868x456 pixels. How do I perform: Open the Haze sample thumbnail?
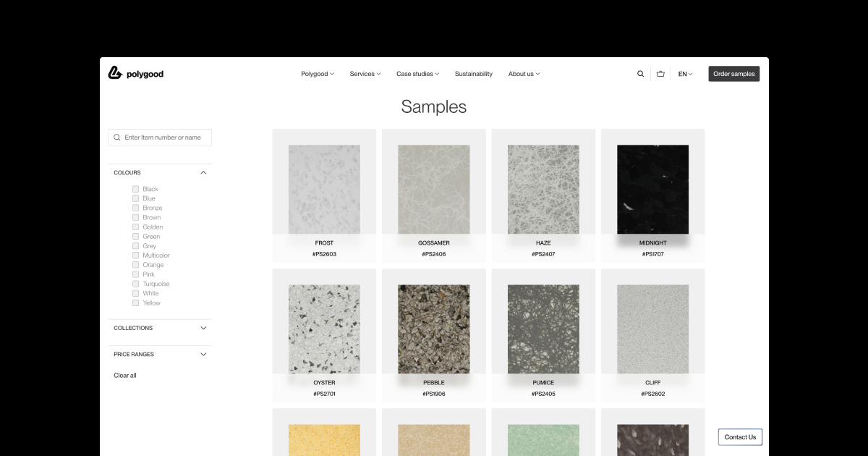click(543, 189)
